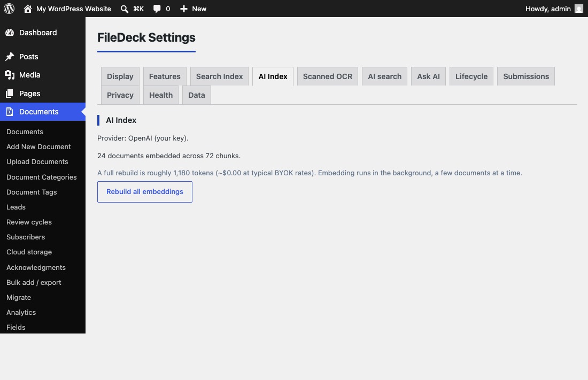This screenshot has width=588, height=380.
Task: Switch to the AI search tab
Action: pyautogui.click(x=385, y=76)
